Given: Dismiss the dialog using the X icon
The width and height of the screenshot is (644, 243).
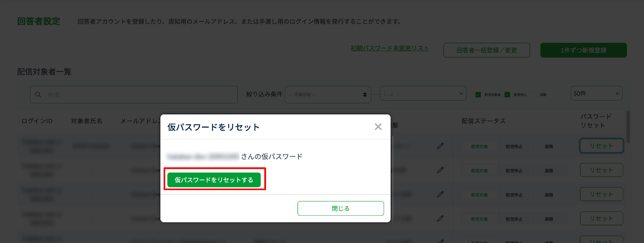Looking at the screenshot, I should (x=378, y=127).
